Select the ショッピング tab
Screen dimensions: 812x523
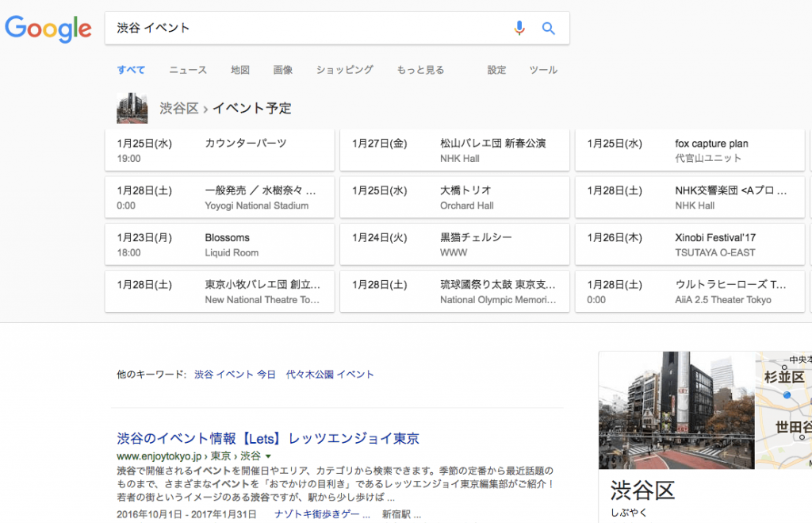click(345, 70)
